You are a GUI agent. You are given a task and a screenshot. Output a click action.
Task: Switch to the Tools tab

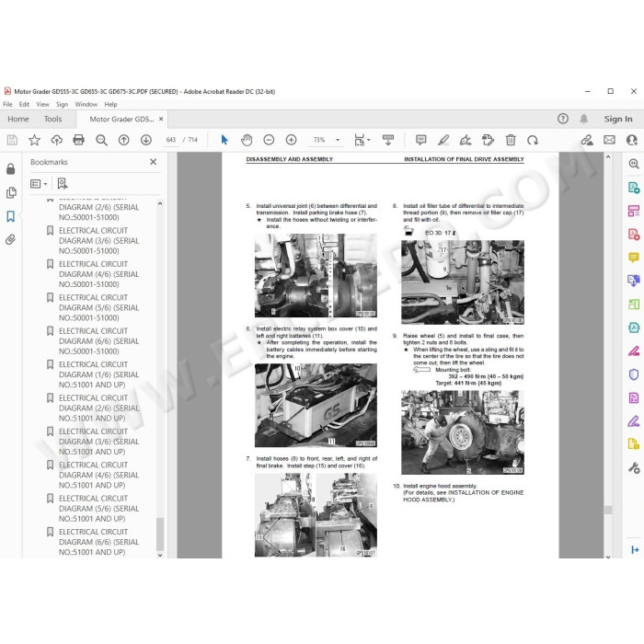point(53,119)
